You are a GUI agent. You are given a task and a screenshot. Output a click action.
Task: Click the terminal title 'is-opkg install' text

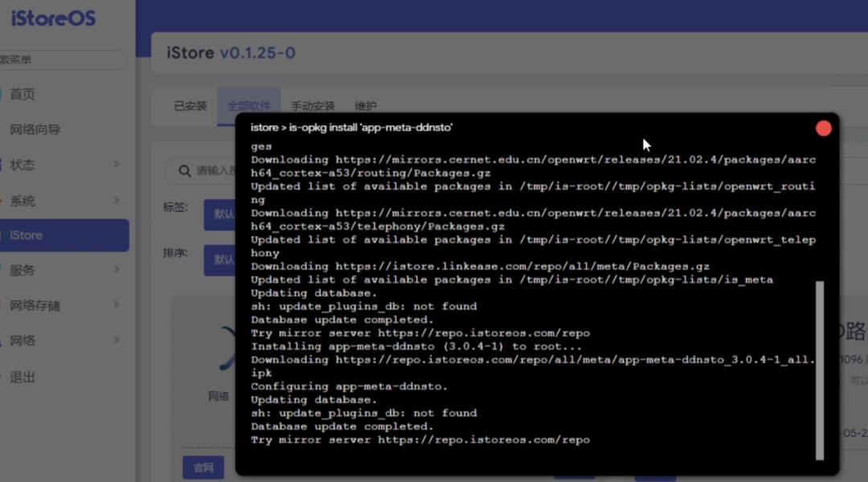[351, 127]
